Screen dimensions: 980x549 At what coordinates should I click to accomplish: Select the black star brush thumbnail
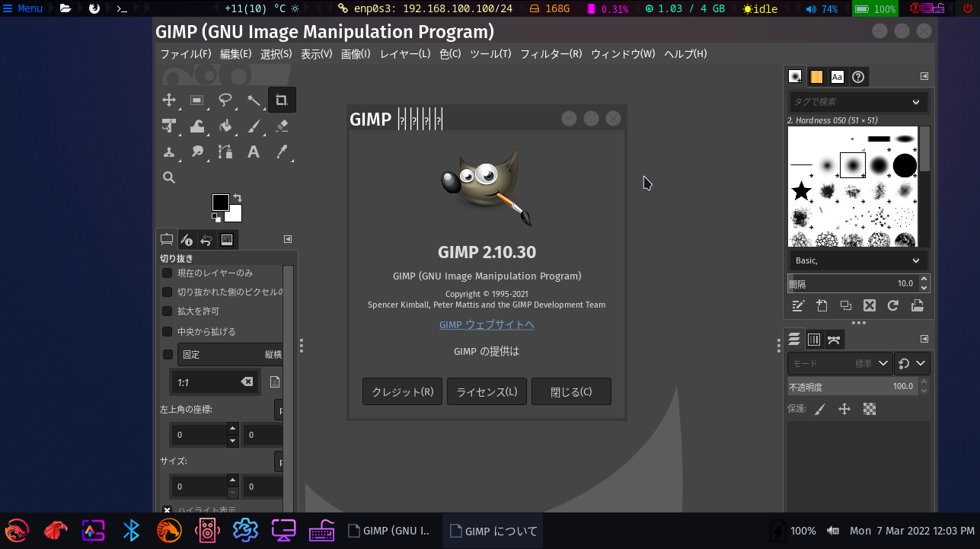pos(802,190)
